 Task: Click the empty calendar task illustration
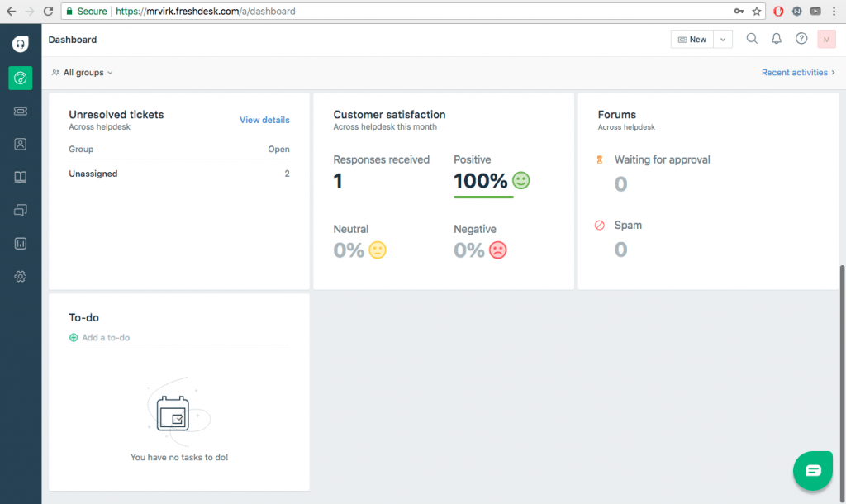178,411
